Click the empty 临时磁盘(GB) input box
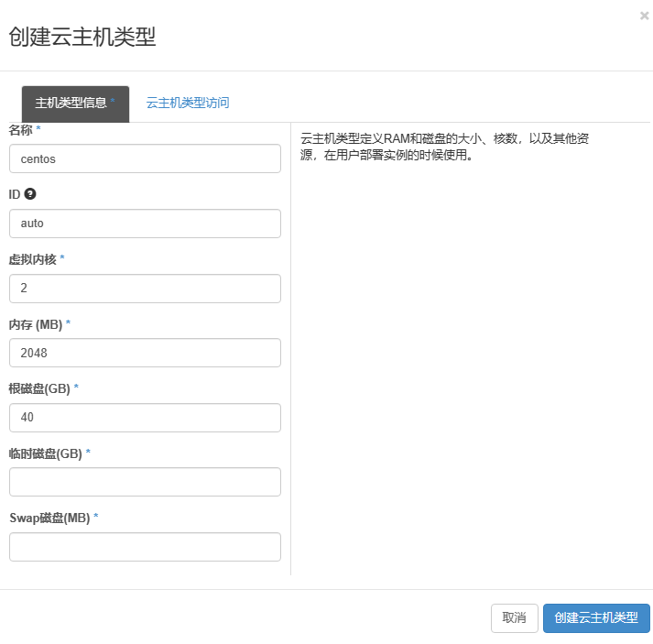 pos(145,482)
